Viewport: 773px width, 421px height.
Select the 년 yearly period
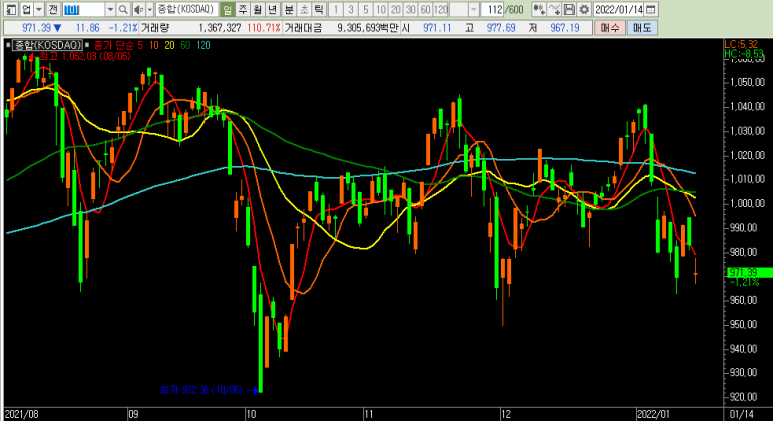click(273, 9)
